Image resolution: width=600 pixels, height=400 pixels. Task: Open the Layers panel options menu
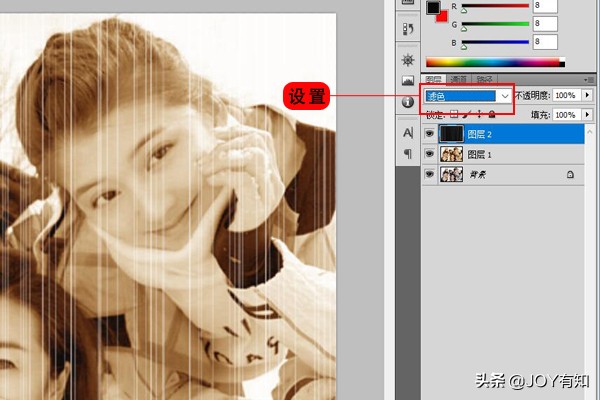[589, 80]
